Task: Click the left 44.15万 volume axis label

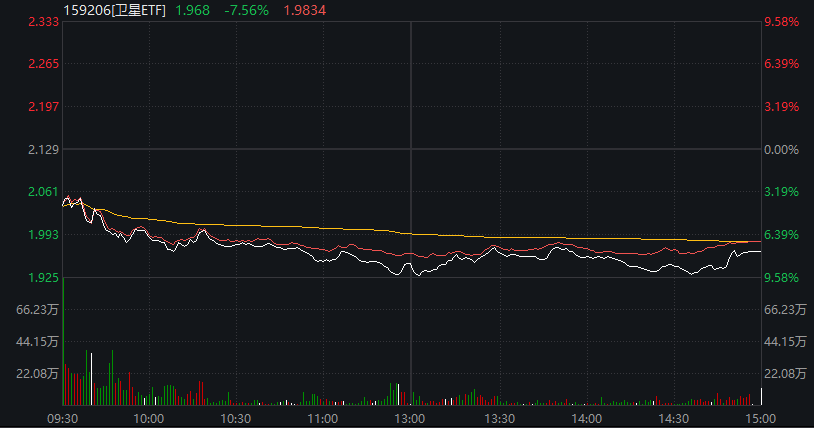Action: 38,342
